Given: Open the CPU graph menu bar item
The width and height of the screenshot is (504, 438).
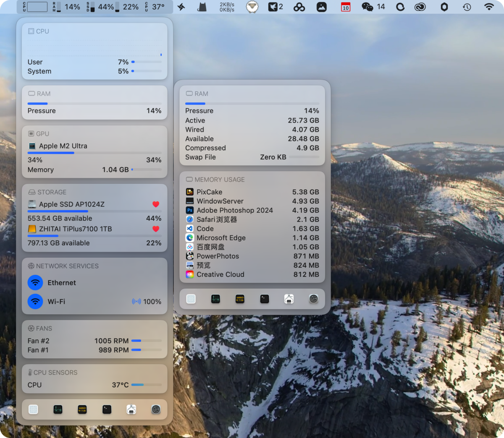Looking at the screenshot, I should click(x=34, y=7).
